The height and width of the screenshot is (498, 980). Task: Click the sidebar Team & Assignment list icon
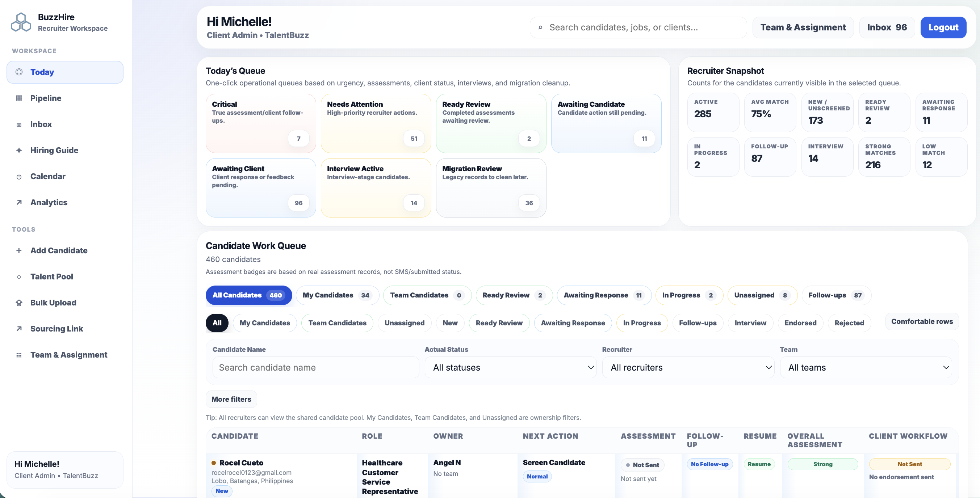click(19, 355)
